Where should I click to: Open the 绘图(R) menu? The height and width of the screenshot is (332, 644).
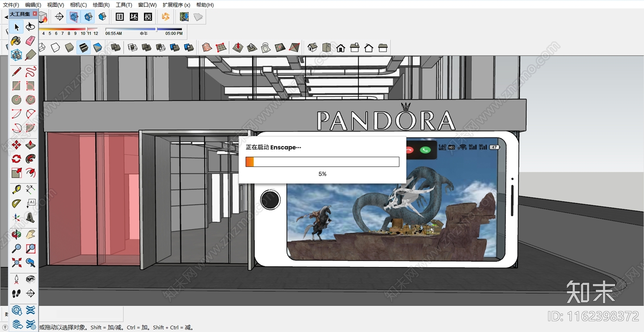point(101,5)
